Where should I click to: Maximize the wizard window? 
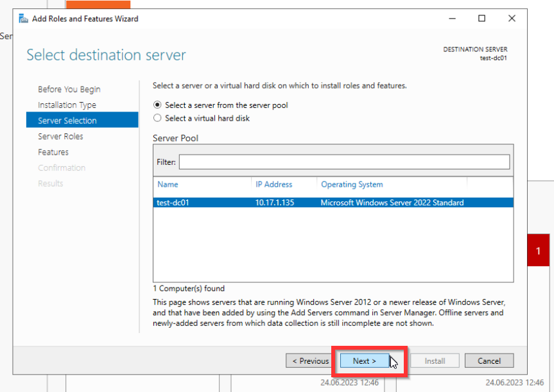[481, 19]
